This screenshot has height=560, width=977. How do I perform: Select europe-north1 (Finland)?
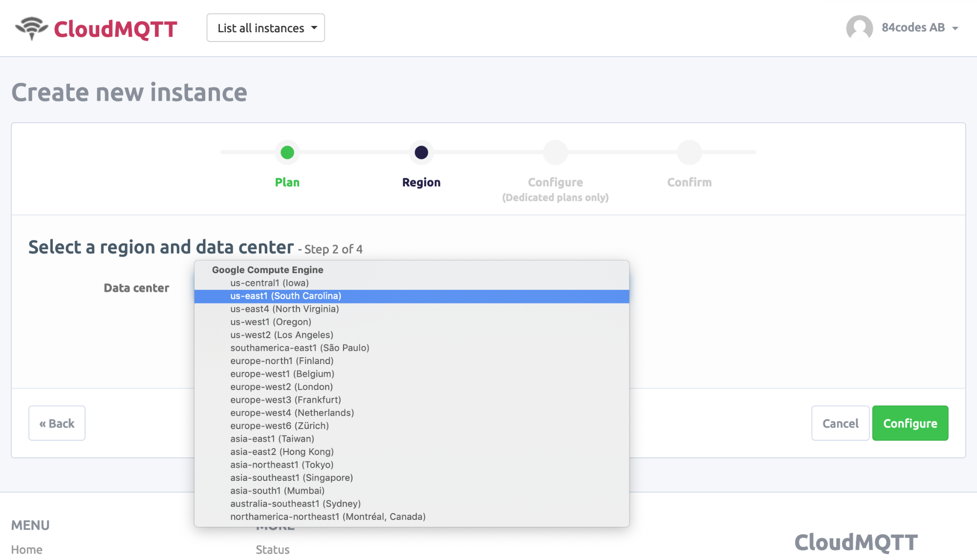coord(412,361)
